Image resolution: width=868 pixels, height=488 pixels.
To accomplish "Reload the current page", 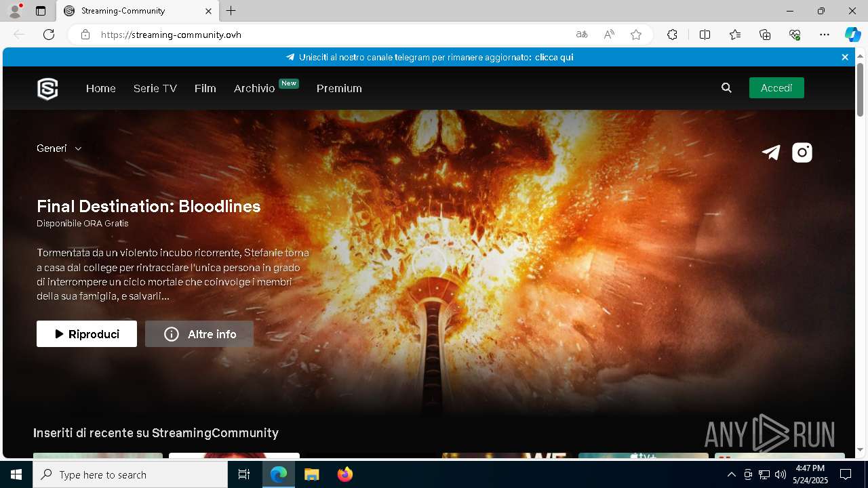I will (49, 35).
